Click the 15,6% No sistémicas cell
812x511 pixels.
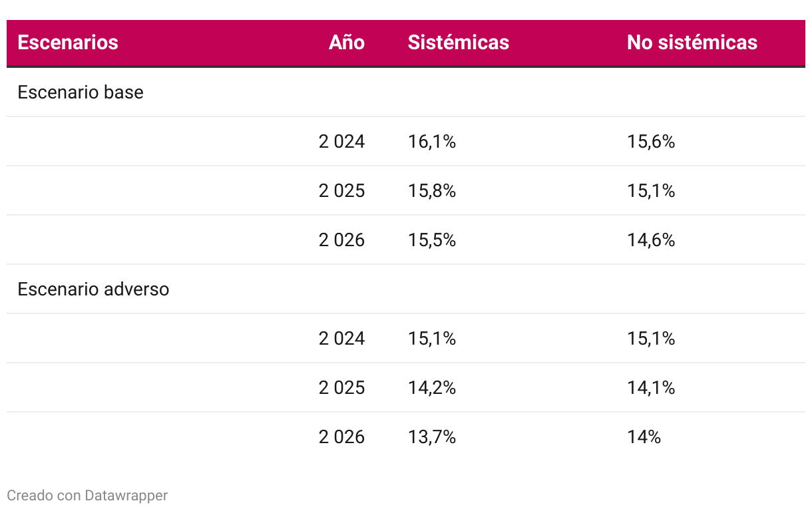click(x=650, y=141)
